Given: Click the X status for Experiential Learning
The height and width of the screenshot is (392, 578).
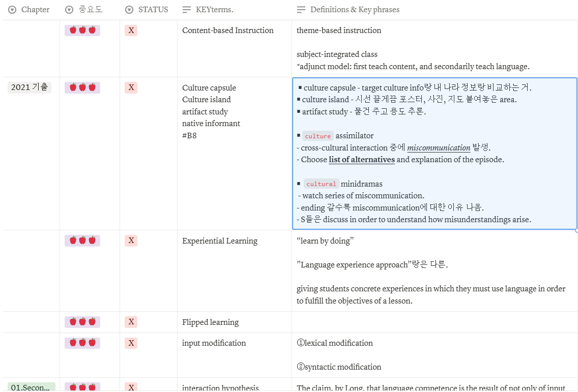Looking at the screenshot, I should (x=131, y=240).
